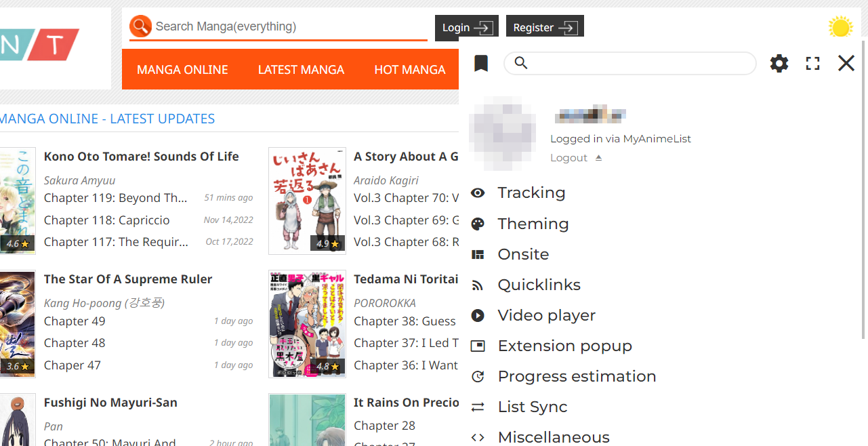Click the Register button

(x=545, y=27)
